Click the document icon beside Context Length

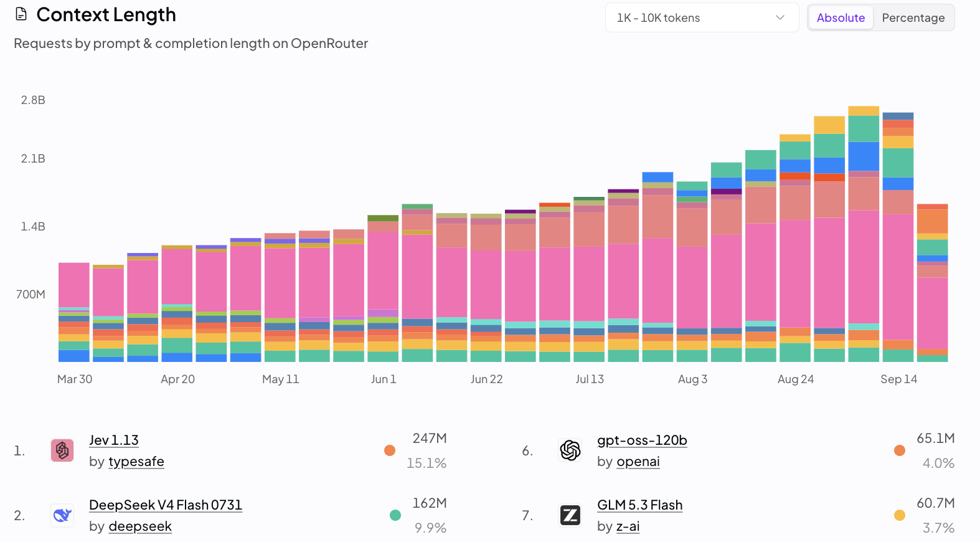[21, 14]
